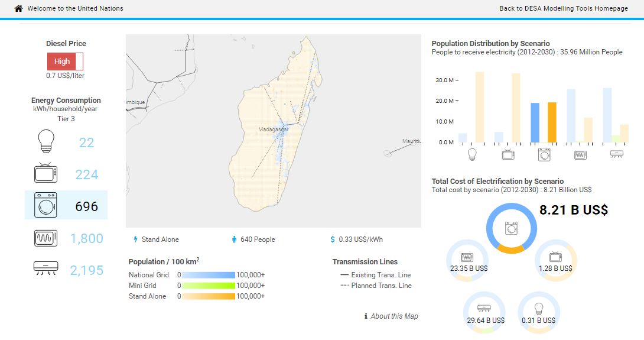Screen dimensions: 644x340
Task: Toggle the High diesel price switch
Action: [66, 61]
